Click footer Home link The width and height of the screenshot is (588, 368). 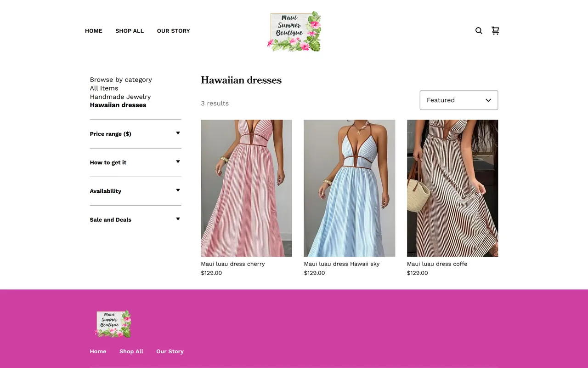98,351
